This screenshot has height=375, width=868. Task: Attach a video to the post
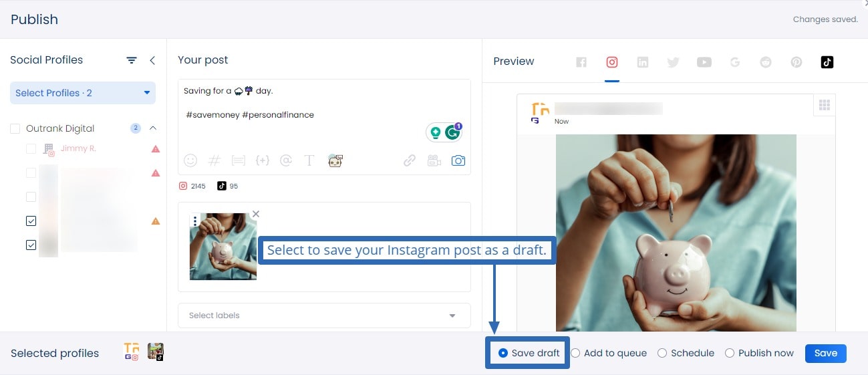coord(434,160)
